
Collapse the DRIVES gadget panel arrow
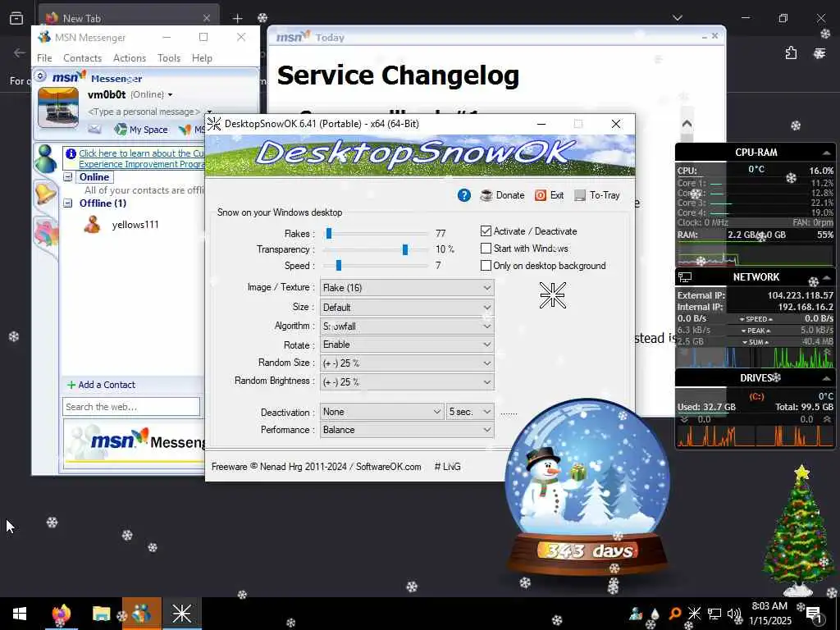tap(827, 378)
